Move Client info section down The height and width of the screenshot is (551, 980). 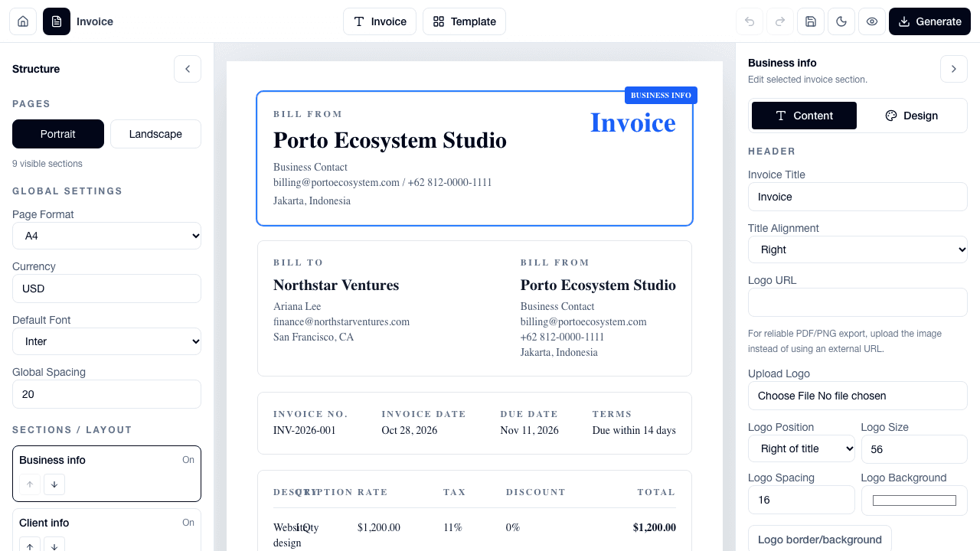coord(54,546)
